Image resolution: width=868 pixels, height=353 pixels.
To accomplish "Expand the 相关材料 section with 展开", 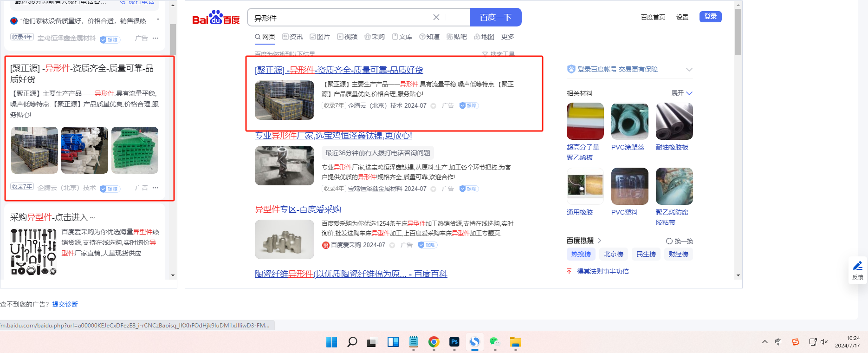I will coord(682,93).
